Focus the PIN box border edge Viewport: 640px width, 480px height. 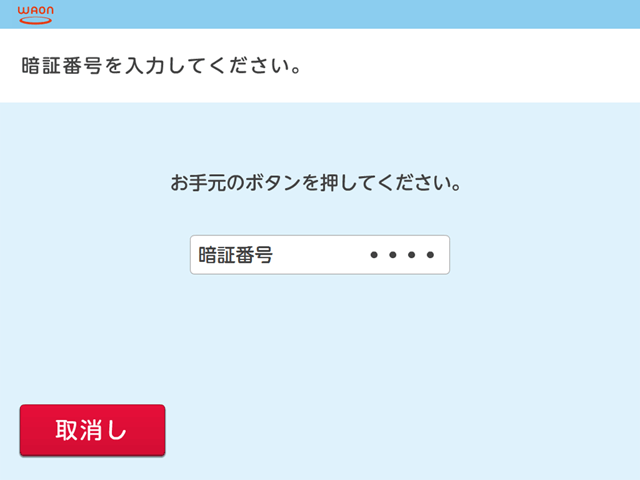click(320, 236)
